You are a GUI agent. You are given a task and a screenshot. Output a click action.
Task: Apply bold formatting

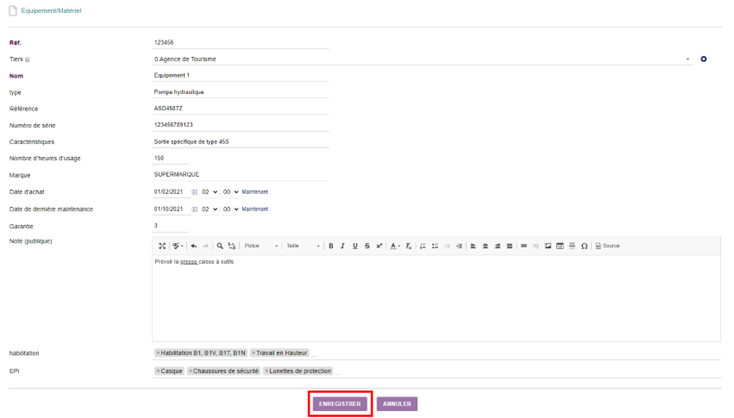[331, 246]
